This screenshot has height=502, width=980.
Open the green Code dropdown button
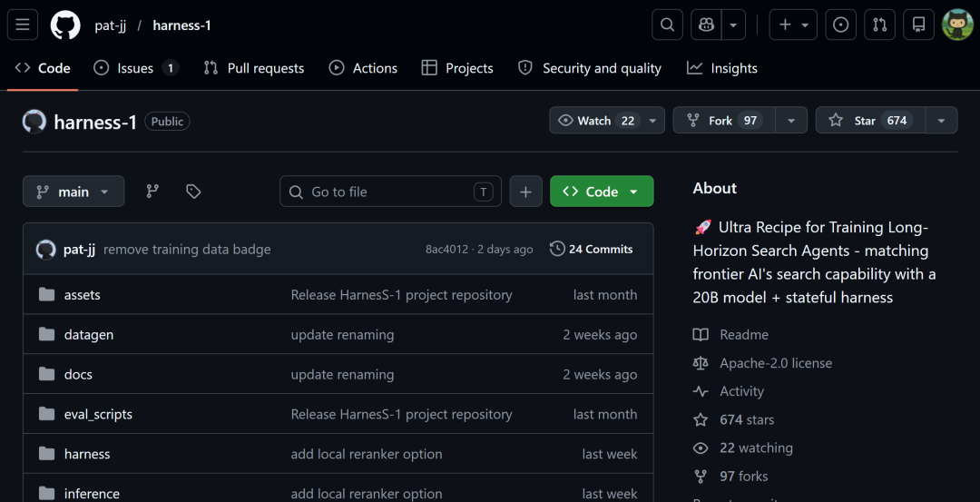tap(602, 192)
